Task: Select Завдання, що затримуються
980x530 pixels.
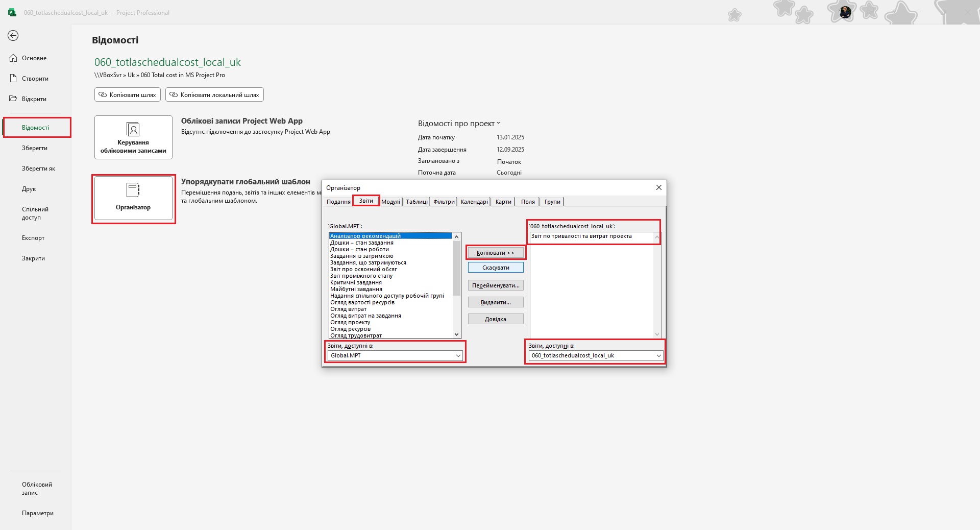Action: click(390, 262)
